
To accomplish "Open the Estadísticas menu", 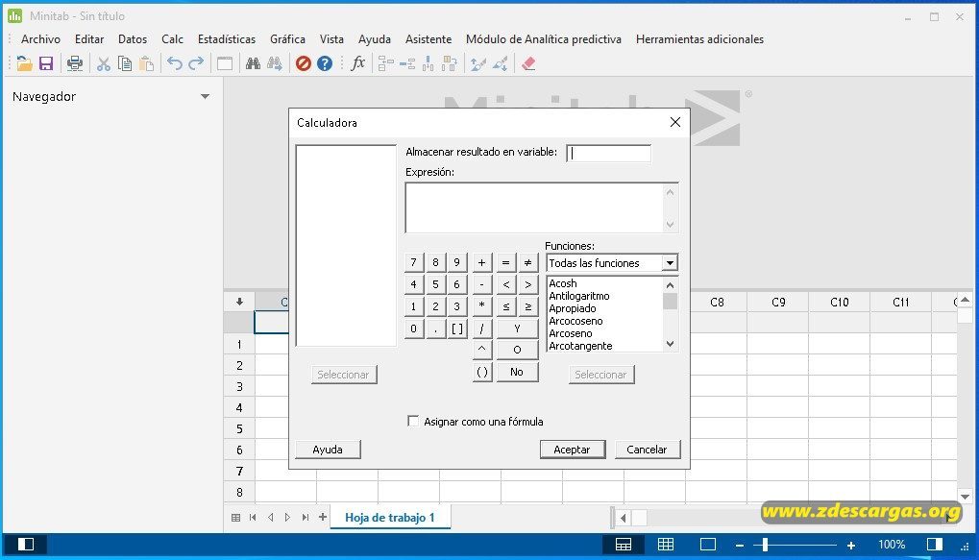I will (x=227, y=39).
